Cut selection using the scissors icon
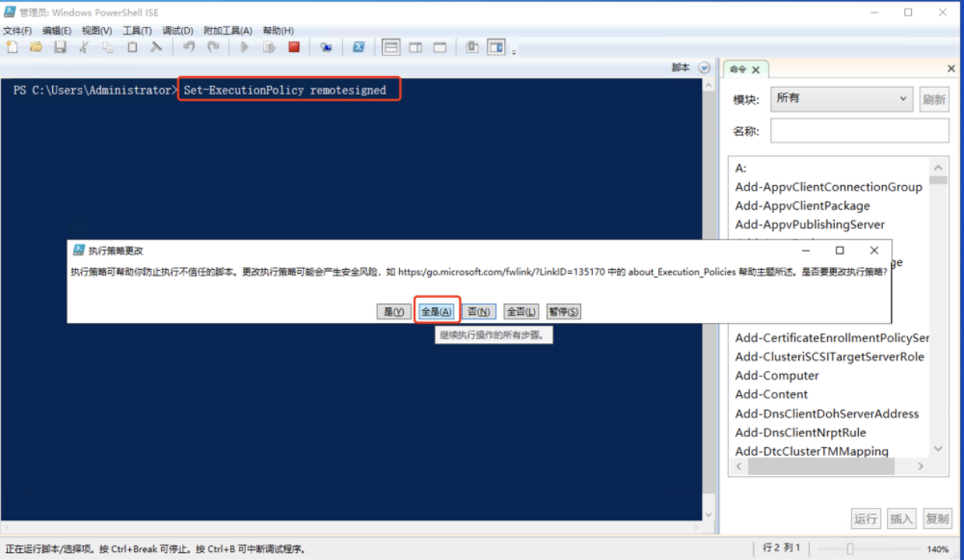This screenshot has height=560, width=964. (84, 47)
